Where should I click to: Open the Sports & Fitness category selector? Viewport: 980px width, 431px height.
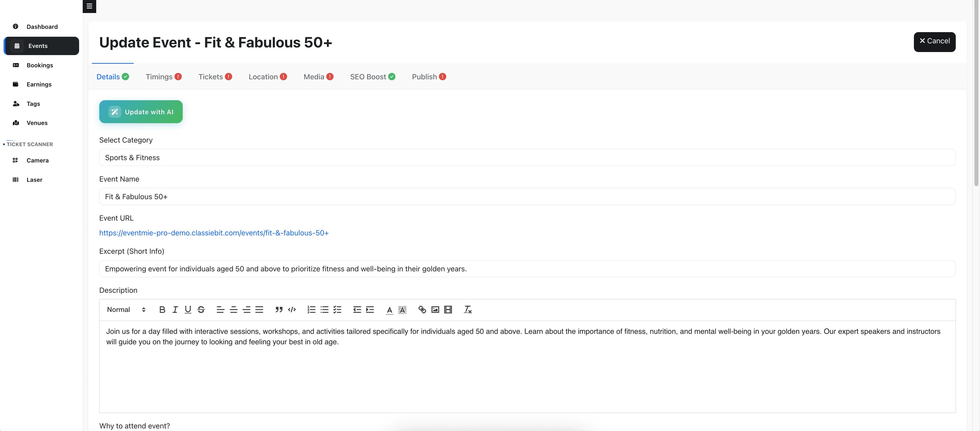(x=527, y=157)
